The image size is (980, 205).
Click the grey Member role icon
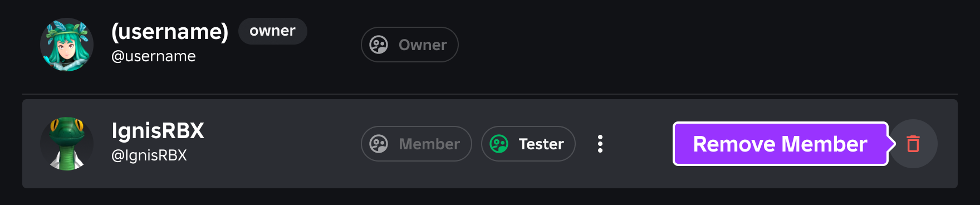379,144
